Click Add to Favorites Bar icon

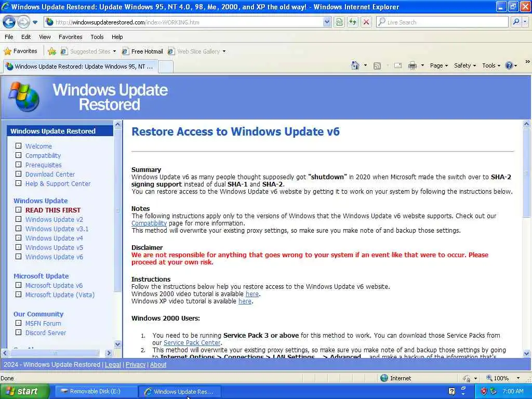52,51
